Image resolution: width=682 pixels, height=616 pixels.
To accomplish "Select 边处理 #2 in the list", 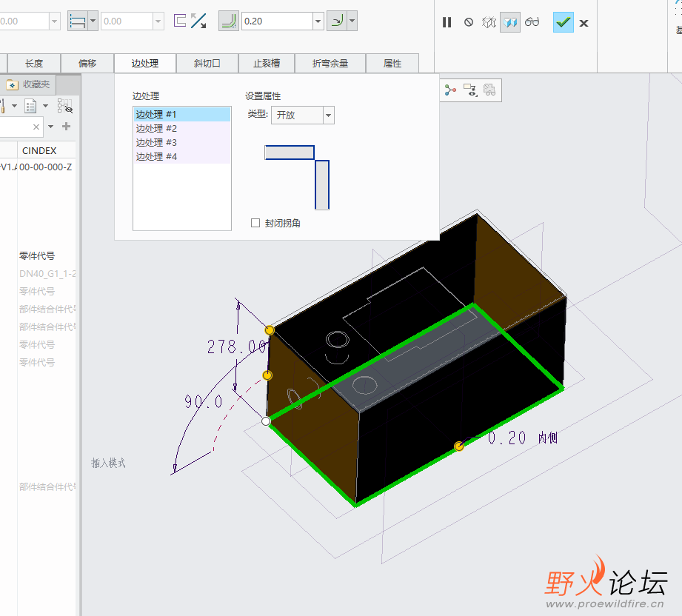I will [182, 128].
